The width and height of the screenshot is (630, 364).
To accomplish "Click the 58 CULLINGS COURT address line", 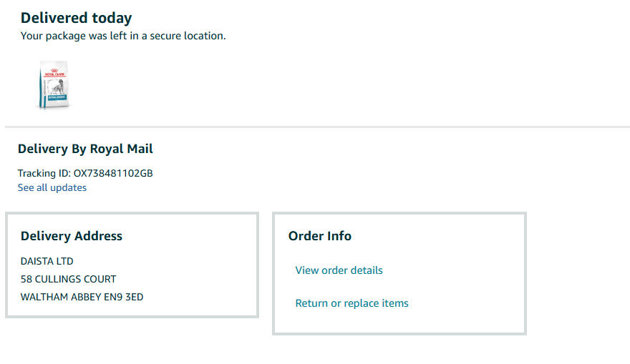I will (69, 279).
